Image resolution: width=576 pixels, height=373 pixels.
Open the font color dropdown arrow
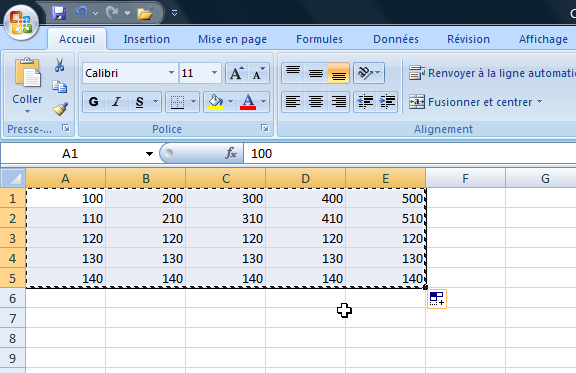coord(263,102)
